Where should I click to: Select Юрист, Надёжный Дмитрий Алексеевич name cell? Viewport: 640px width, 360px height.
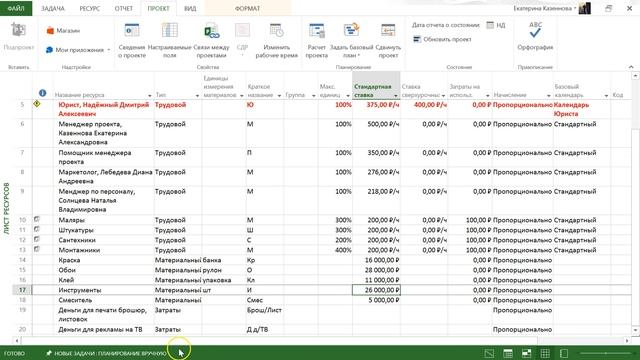[104, 109]
